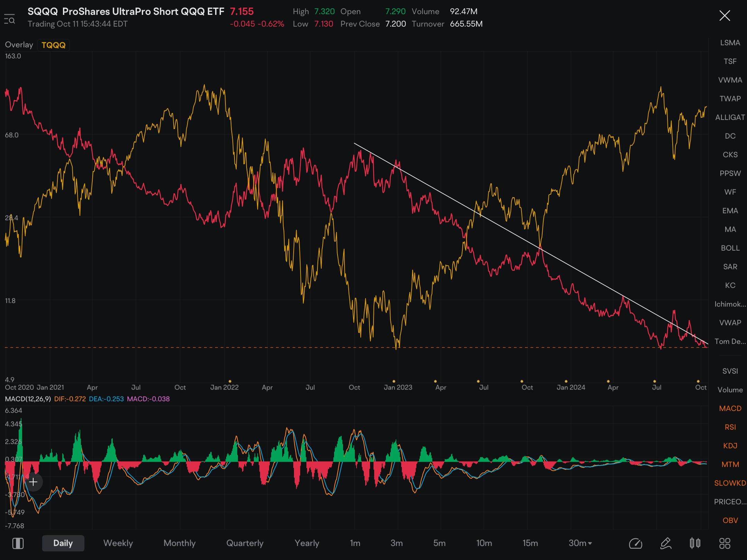Enable the SAR indicator
Viewport: 747px width, 560px height.
pos(730,267)
